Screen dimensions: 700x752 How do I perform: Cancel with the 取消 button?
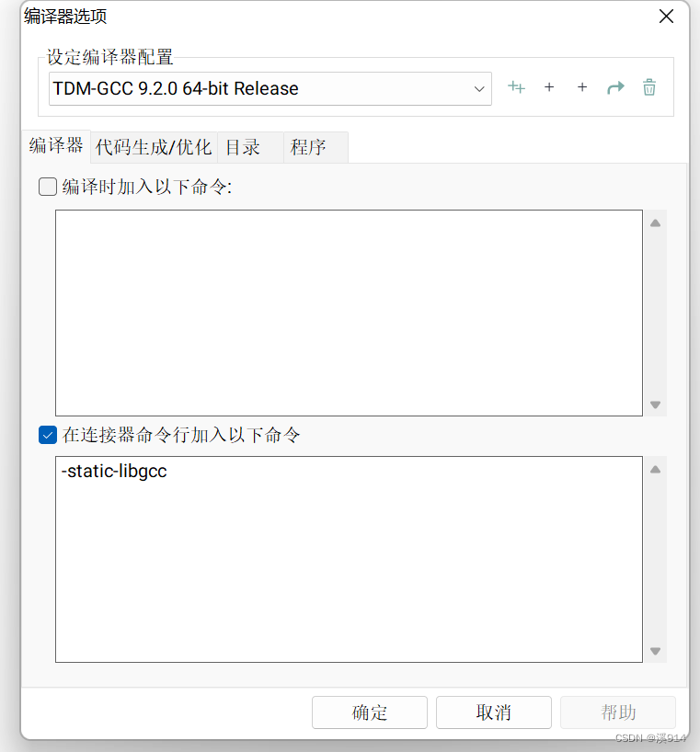tap(494, 712)
